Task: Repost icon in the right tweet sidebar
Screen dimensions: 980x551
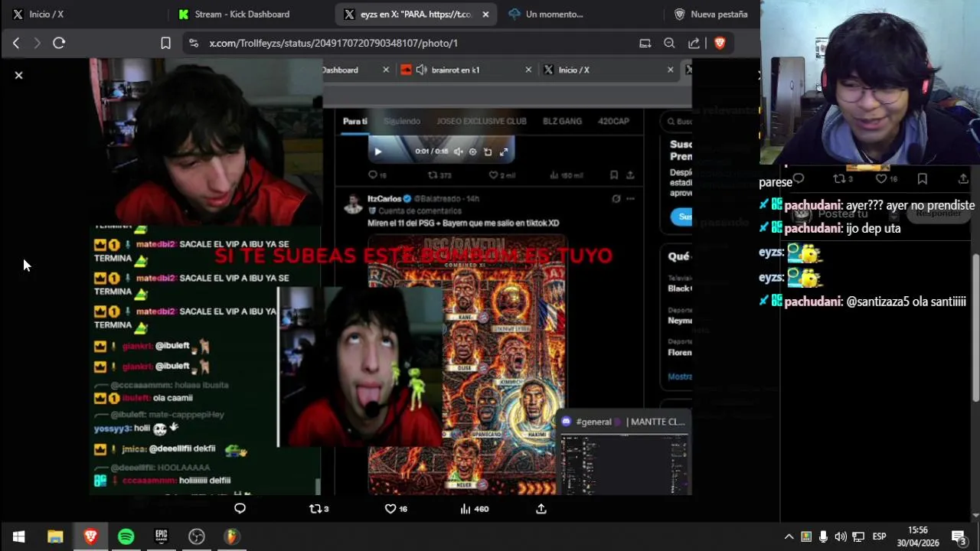Action: tap(842, 178)
